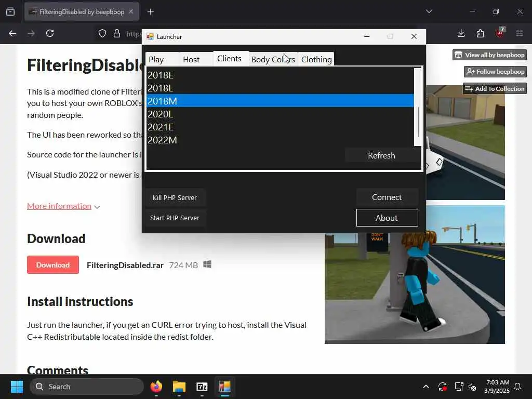Screen dimensions: 532x399
Task: Open Firefox tracking protection shield icon
Action: [102, 33]
